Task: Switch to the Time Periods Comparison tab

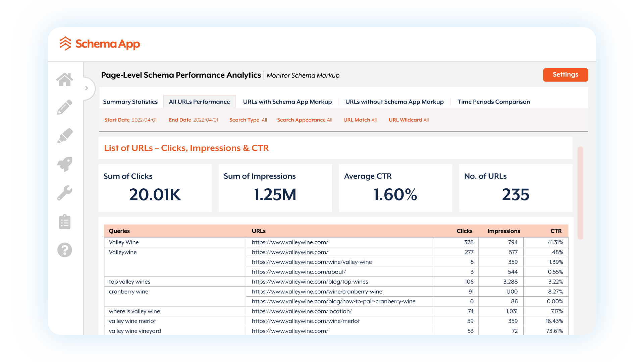Action: pos(493,102)
